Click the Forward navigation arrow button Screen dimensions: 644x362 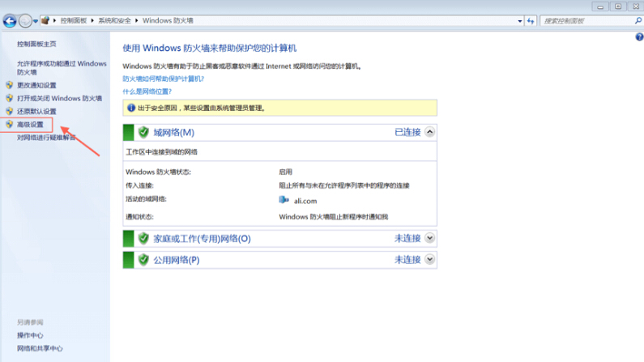point(25,19)
